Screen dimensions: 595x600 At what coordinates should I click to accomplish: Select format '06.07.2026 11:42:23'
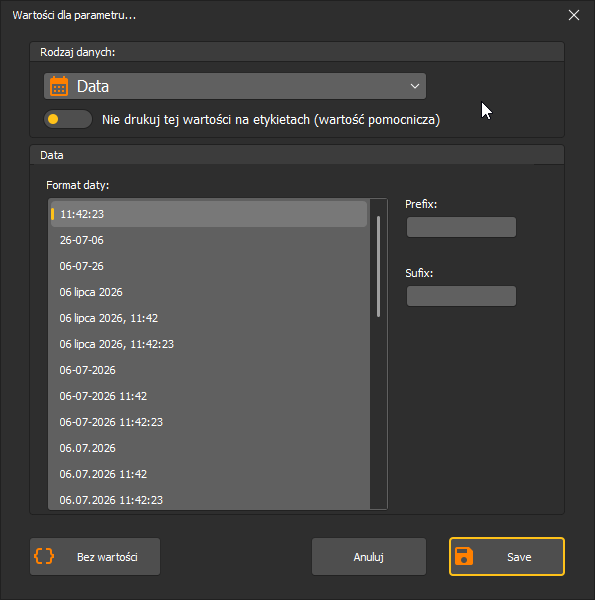click(209, 499)
